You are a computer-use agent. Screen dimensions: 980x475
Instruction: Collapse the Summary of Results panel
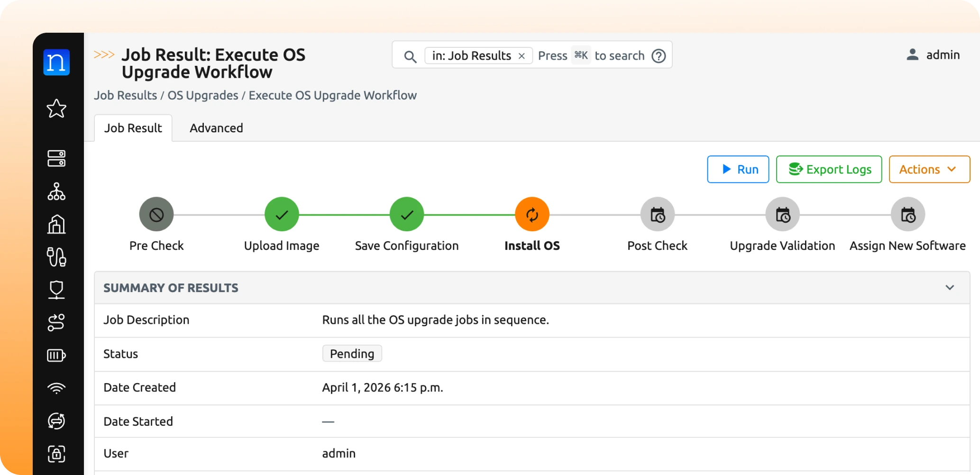(x=950, y=288)
